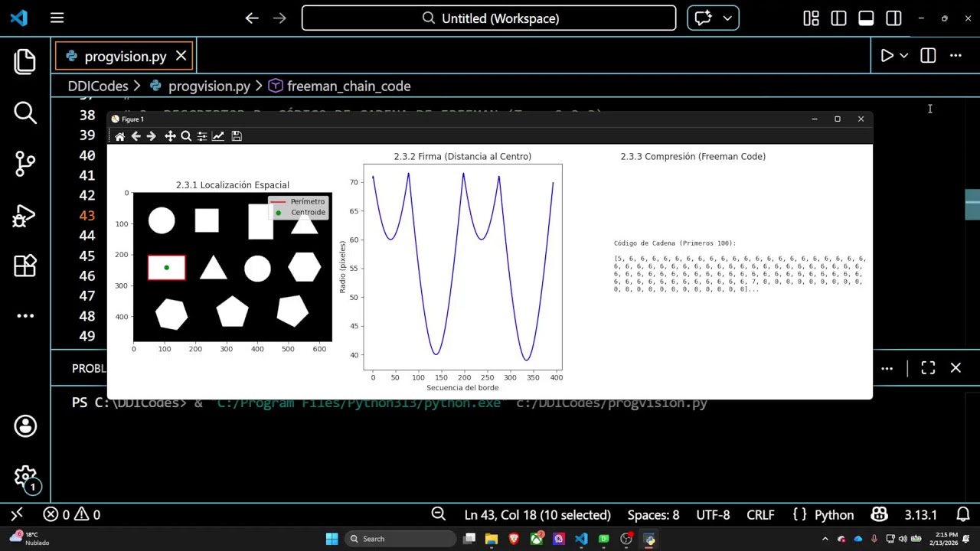This screenshot has width=980, height=551.
Task: Change end of line via CRLF
Action: 760,514
